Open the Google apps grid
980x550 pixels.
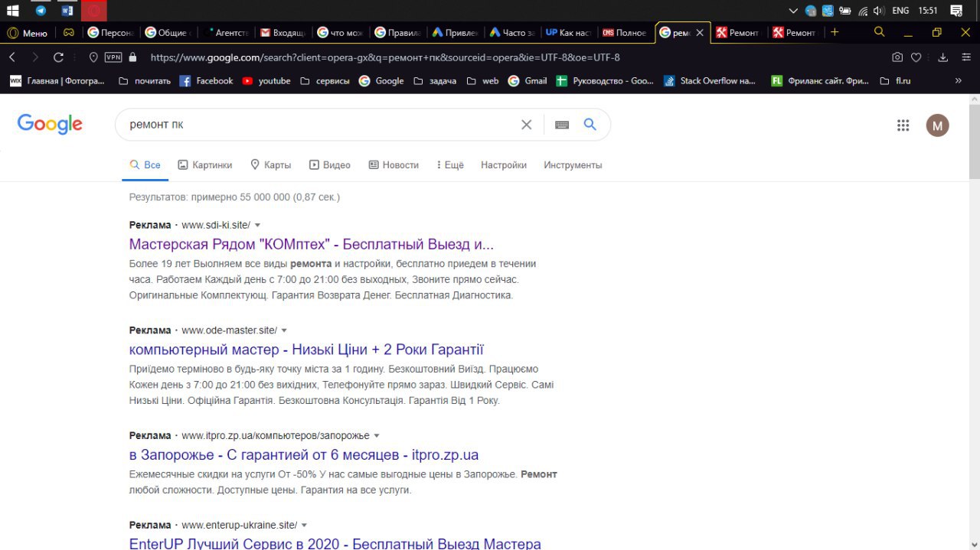(x=903, y=125)
